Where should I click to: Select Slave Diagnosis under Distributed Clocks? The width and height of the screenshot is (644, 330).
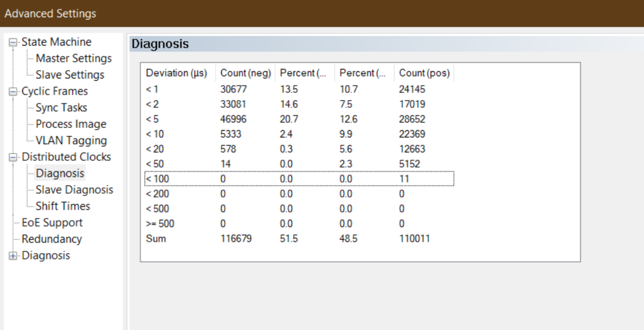(x=74, y=190)
